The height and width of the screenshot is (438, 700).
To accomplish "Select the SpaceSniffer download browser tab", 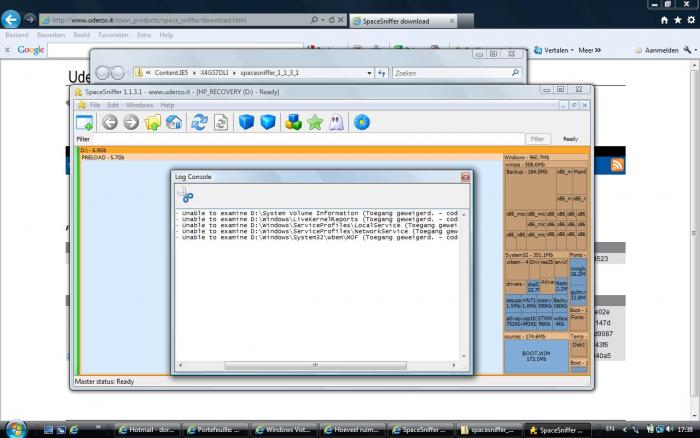I will [403, 21].
